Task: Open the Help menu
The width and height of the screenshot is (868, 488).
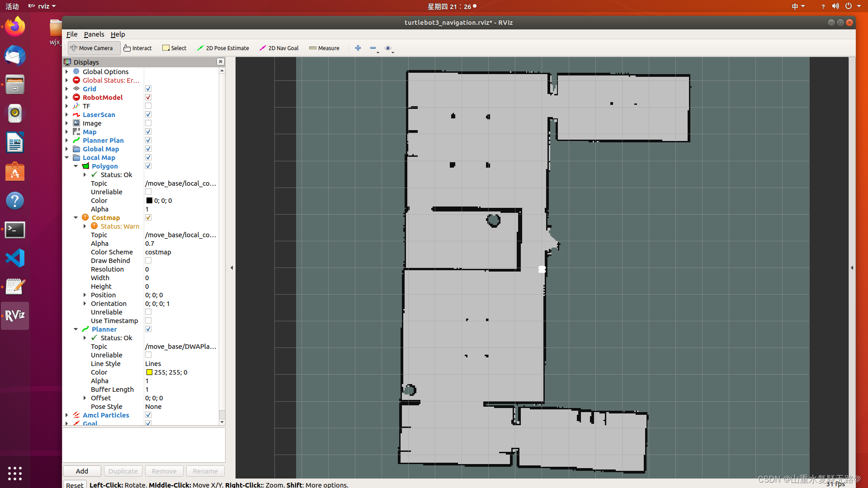Action: (118, 34)
